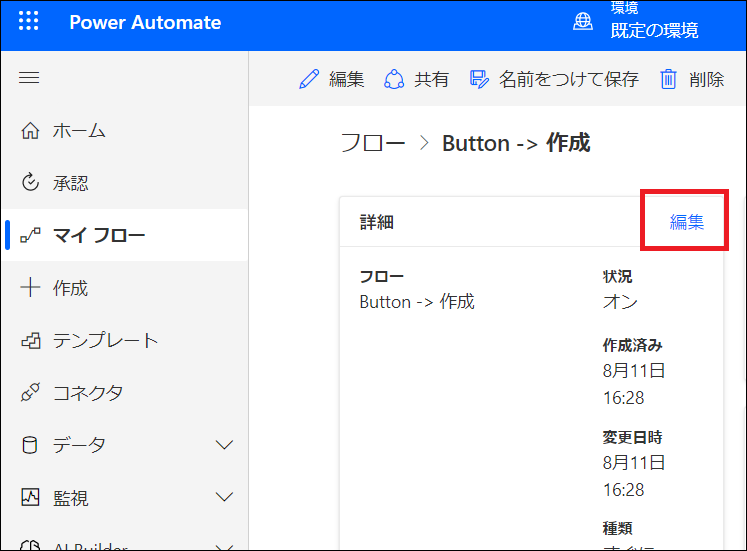Click the データ label in sidebar
The width and height of the screenshot is (747, 551).
pos(79,445)
